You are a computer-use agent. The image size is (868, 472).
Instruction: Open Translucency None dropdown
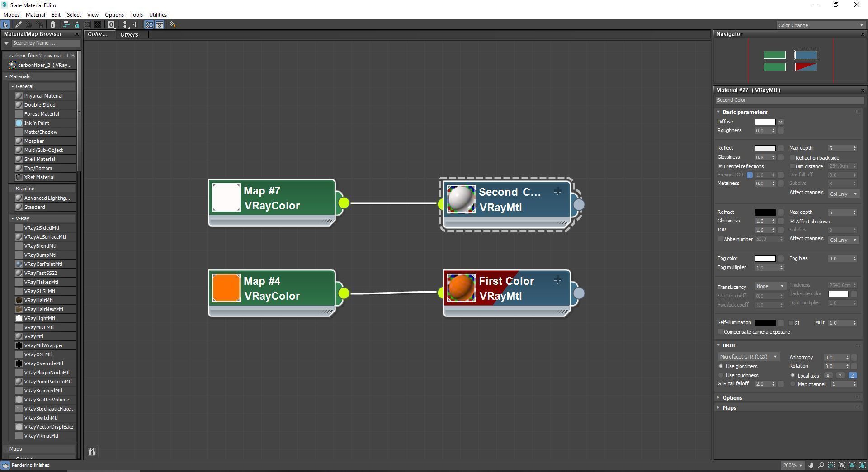point(770,286)
